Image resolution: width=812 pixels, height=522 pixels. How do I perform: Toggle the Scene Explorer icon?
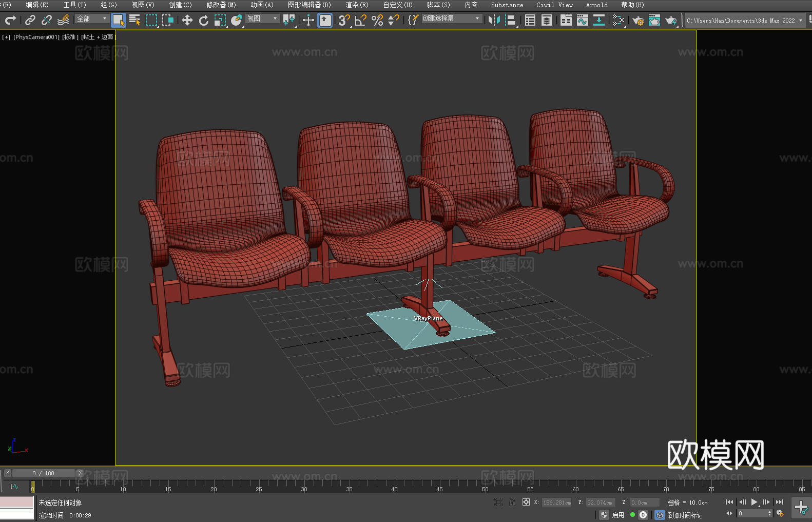[530, 20]
